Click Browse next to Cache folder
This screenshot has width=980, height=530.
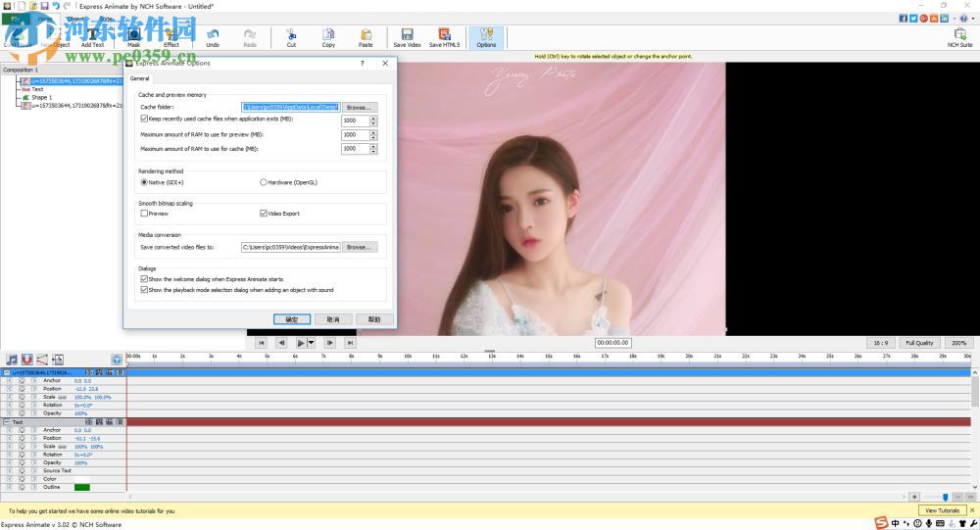pos(360,108)
